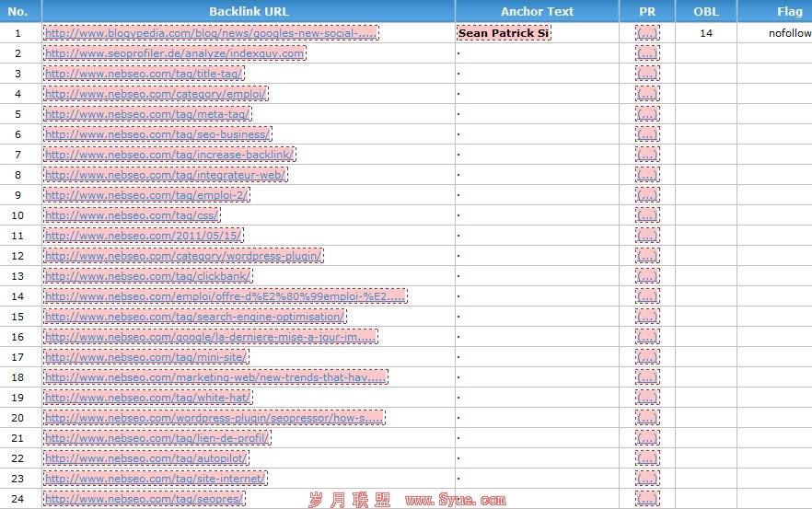Visit the nebseo.com increase-backlink tag URL
The width and height of the screenshot is (812, 509).
169,155
